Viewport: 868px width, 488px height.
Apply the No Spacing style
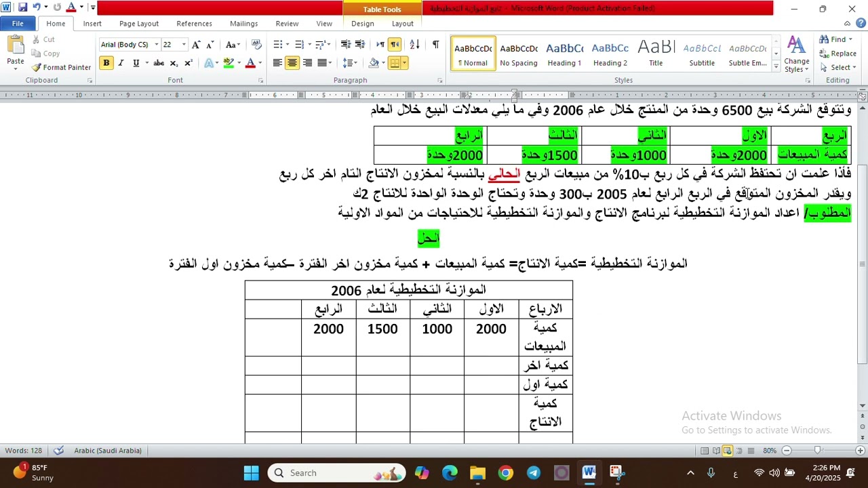click(519, 54)
